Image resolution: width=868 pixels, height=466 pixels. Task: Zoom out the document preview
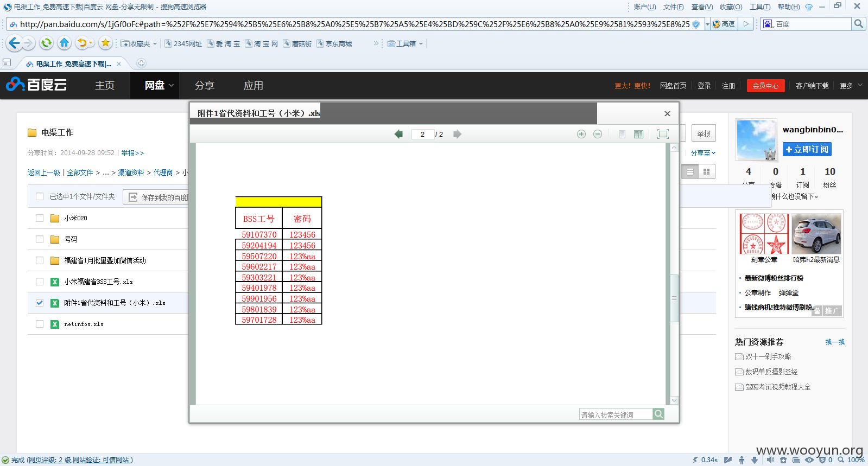(x=598, y=134)
